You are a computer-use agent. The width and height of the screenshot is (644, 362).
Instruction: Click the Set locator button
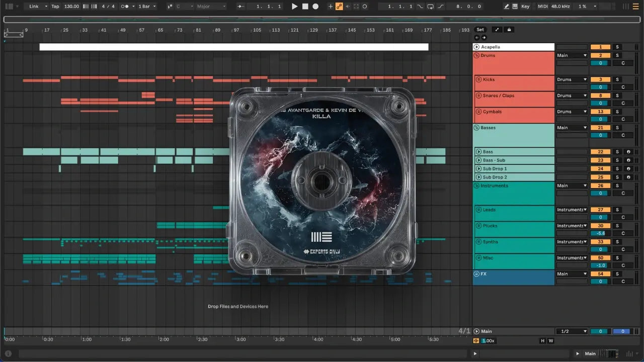(x=480, y=30)
